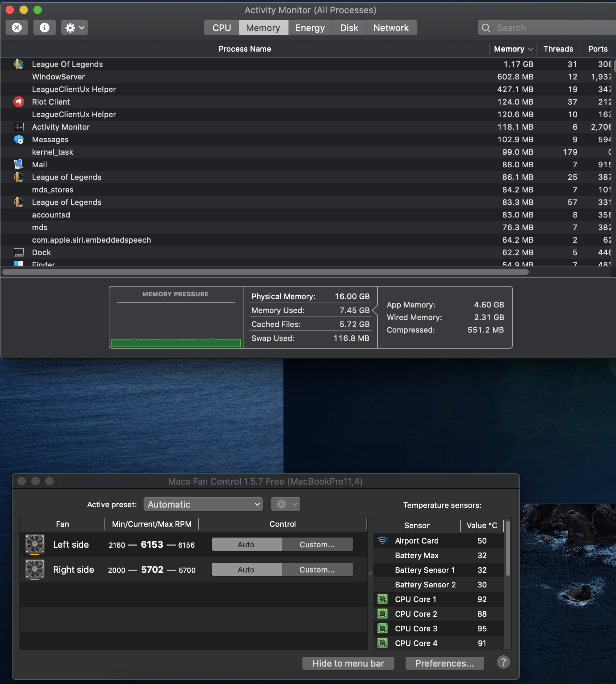Click the CPU Core 4 chip icon
Viewport: 616px width, 684px height.
click(x=383, y=643)
